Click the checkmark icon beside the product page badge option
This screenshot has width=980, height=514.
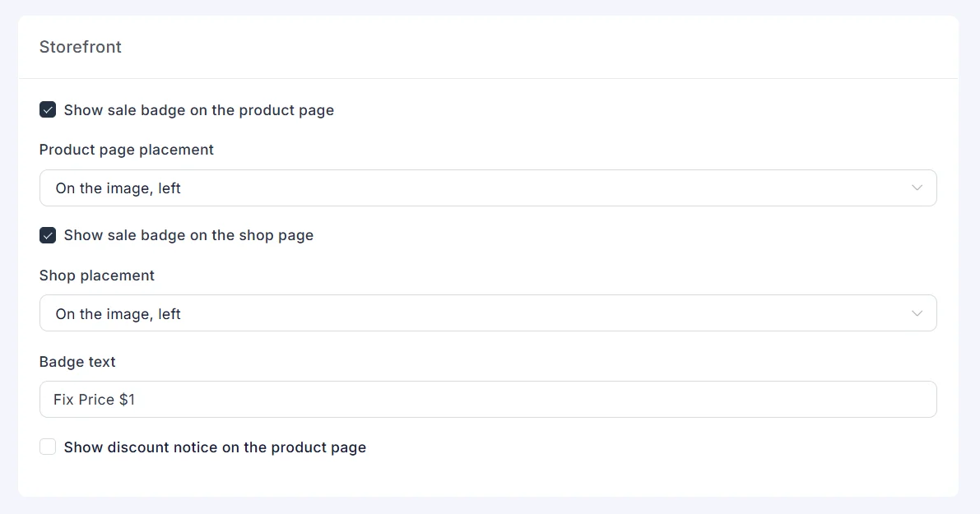(48, 110)
